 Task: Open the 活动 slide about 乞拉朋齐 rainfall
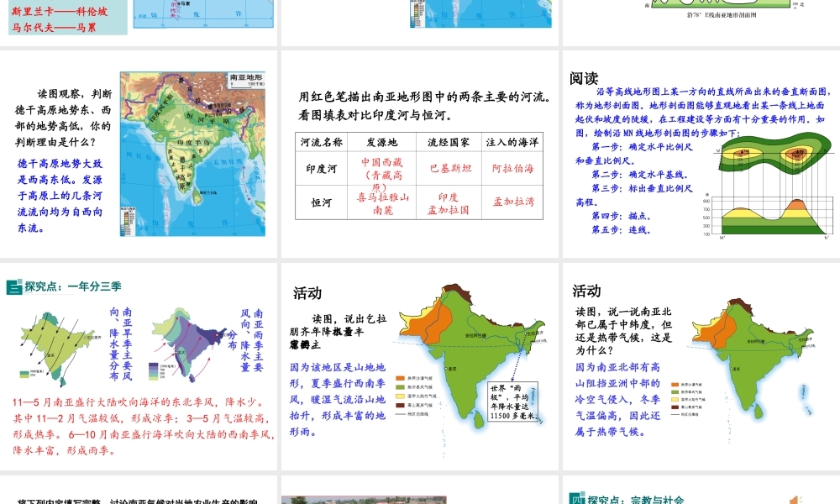[x=419, y=366]
